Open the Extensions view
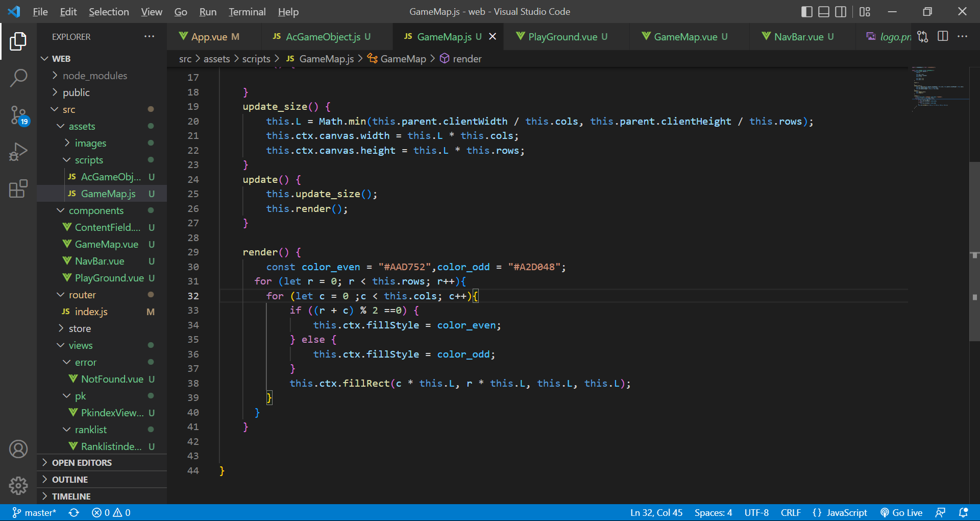The height and width of the screenshot is (521, 980). [x=18, y=188]
